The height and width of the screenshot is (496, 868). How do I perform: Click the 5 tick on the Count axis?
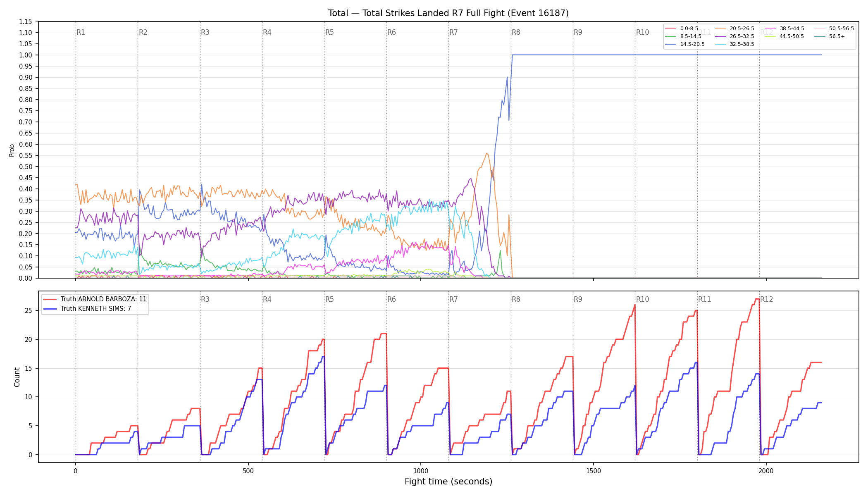(x=31, y=426)
